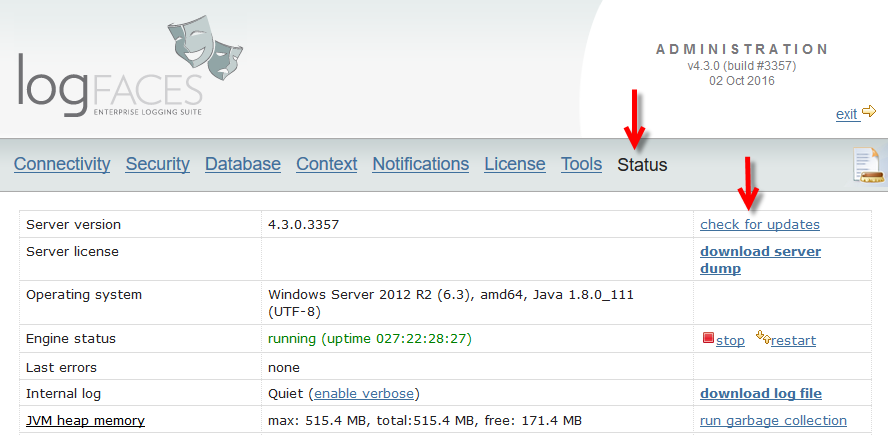Click check for updates link
This screenshot has height=436, width=888.
[760, 225]
